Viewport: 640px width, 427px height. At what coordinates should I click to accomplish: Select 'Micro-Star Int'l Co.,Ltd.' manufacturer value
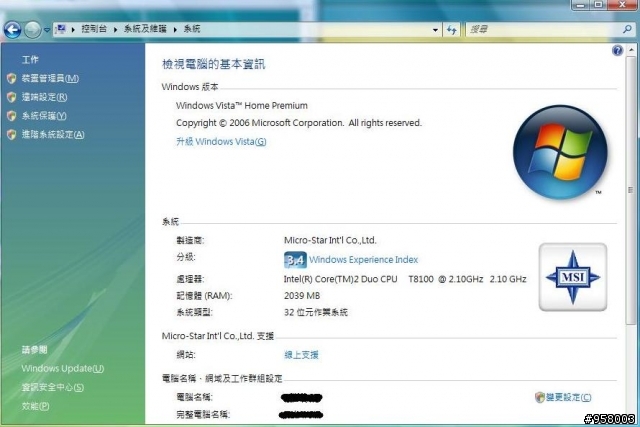tap(330, 240)
